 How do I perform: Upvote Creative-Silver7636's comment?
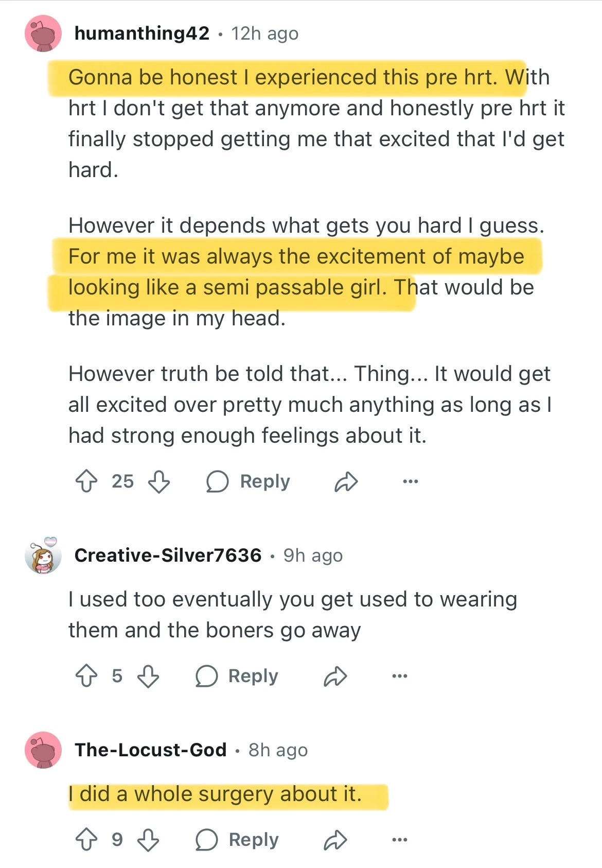(x=86, y=676)
